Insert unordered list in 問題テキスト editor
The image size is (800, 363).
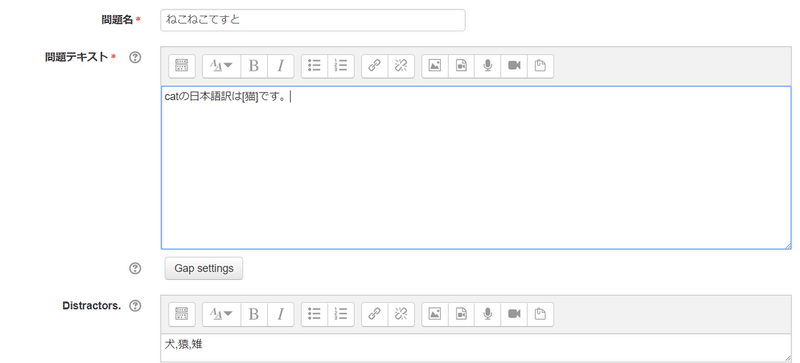click(314, 66)
